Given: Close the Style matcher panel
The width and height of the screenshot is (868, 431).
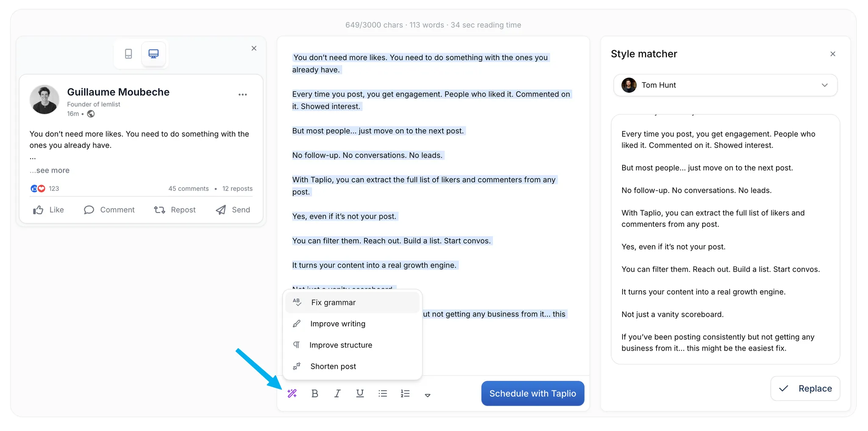Looking at the screenshot, I should 833,54.
